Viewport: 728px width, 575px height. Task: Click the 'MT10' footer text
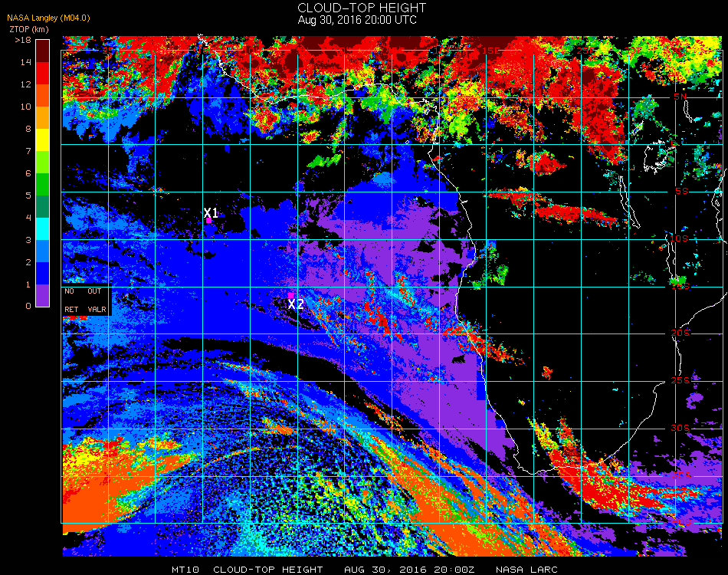(x=185, y=570)
